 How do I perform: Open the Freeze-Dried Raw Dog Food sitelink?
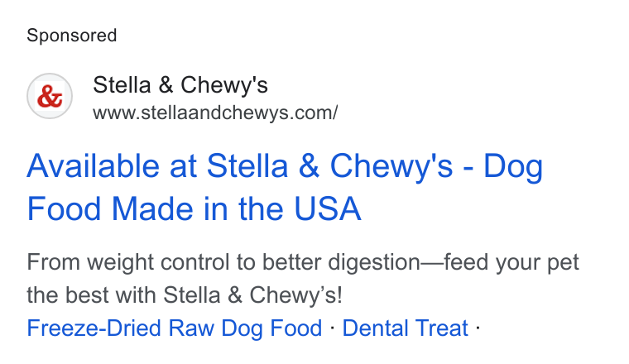(x=175, y=328)
